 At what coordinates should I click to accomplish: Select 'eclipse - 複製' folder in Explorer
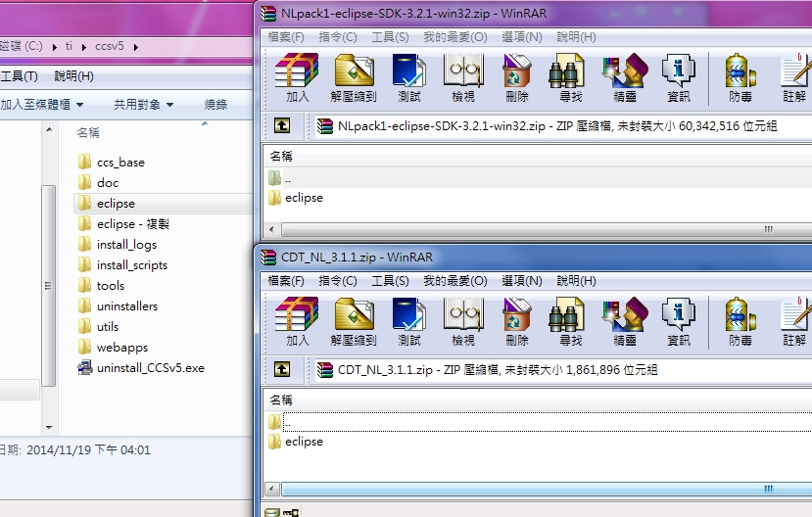pyautogui.click(x=133, y=224)
